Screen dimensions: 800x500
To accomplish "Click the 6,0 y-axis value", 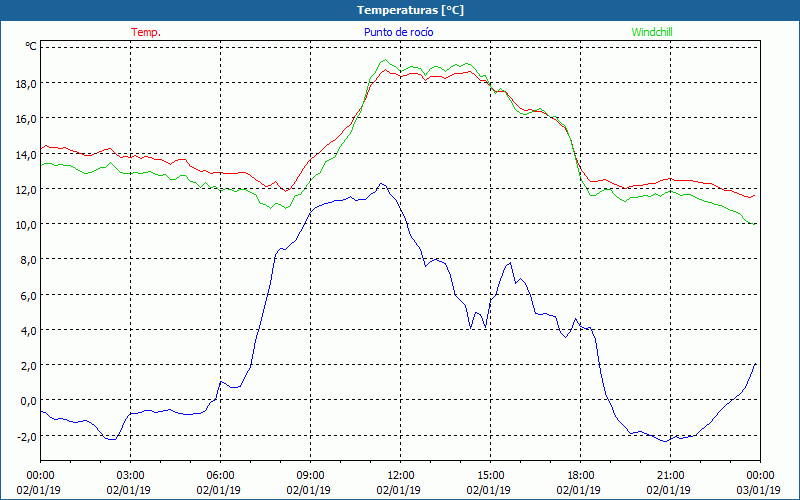I will point(28,295).
